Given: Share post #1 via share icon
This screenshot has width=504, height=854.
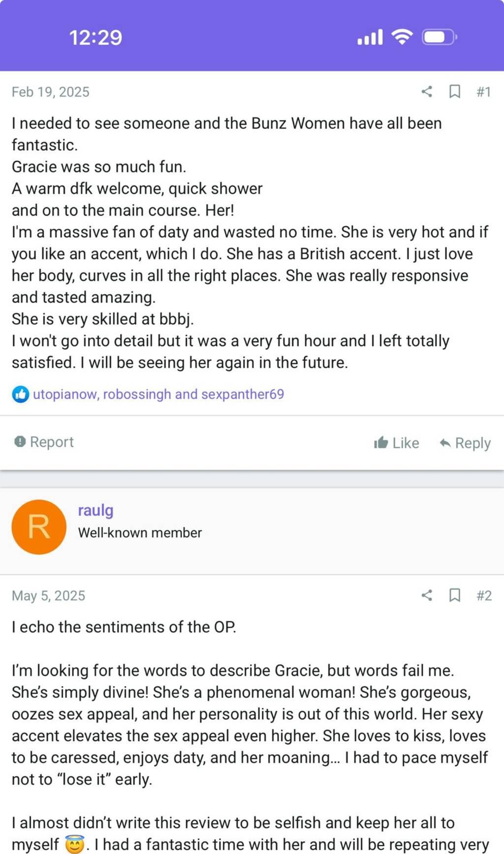Looking at the screenshot, I should pyautogui.click(x=427, y=92).
